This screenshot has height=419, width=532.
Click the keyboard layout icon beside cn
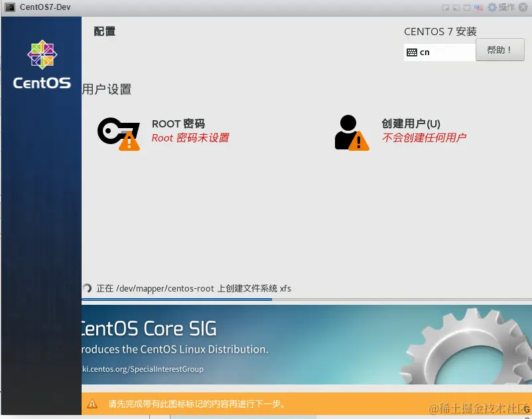[x=411, y=52]
